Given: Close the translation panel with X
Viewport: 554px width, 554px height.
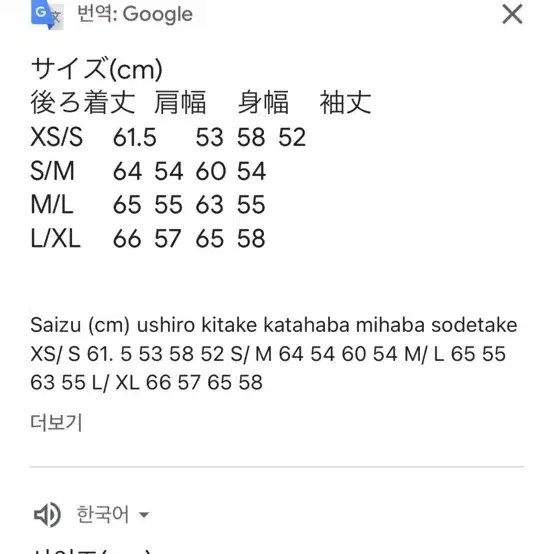Looking at the screenshot, I should pos(512,14).
